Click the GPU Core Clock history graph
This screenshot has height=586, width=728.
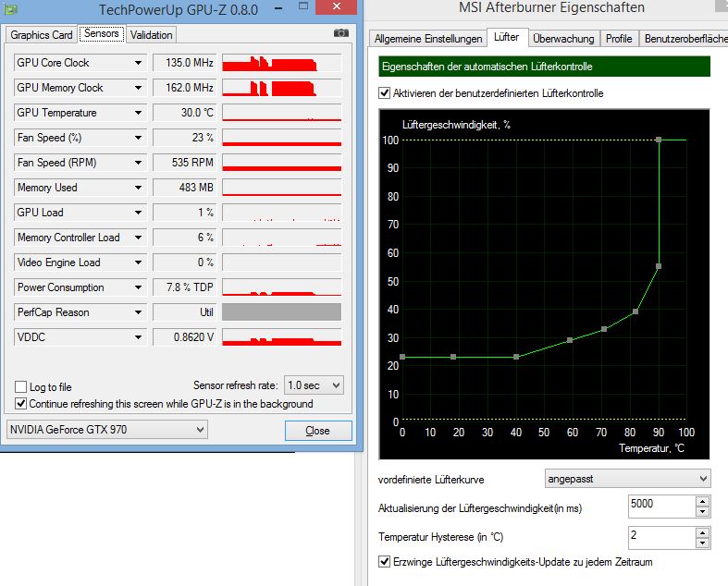(282, 63)
